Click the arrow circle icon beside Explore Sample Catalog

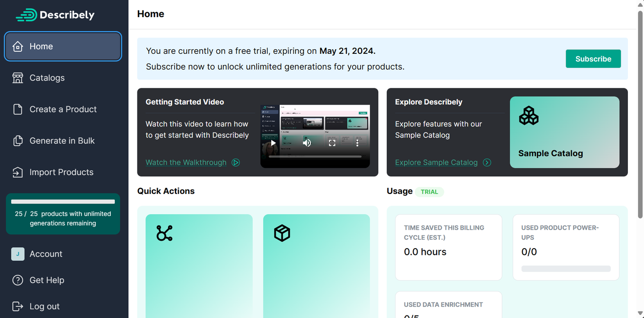[487, 162]
